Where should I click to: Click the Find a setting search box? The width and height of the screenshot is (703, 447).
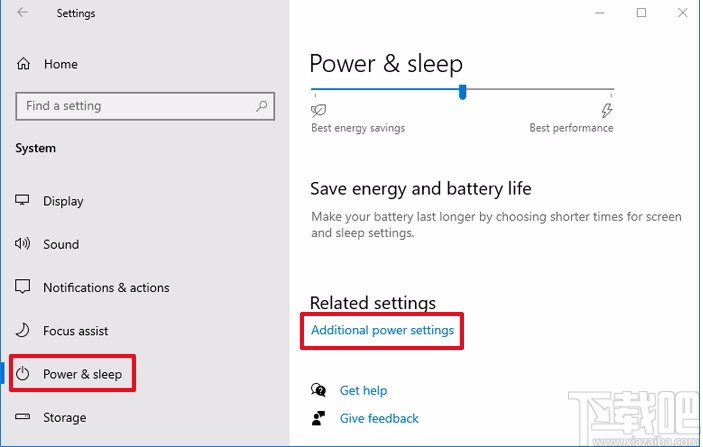click(x=135, y=106)
